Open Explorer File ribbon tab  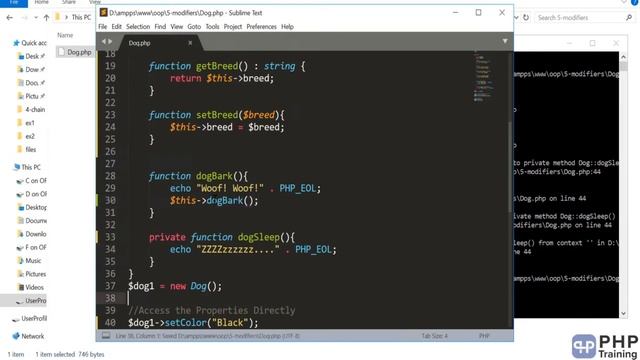[x=14, y=2]
